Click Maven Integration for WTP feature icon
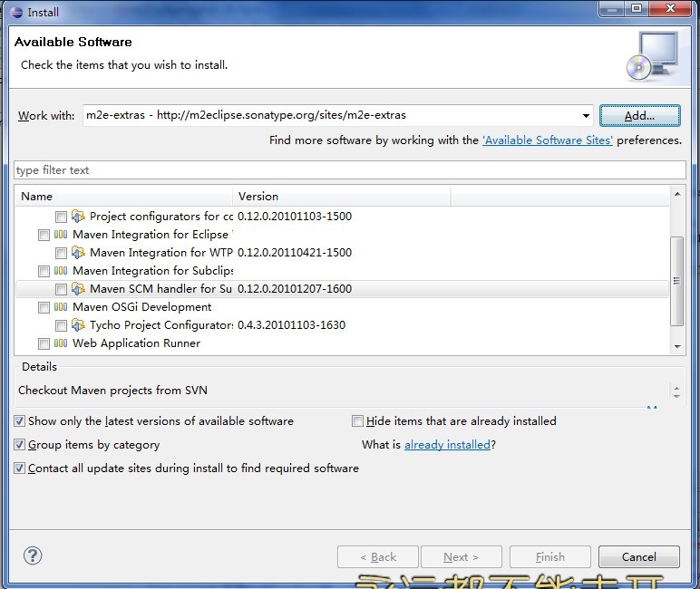 click(x=78, y=253)
